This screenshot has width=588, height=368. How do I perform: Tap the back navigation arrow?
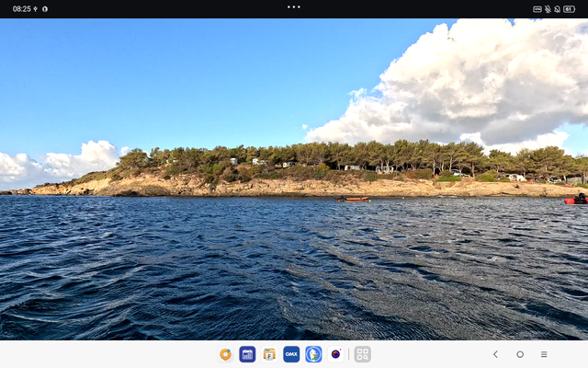(495, 354)
